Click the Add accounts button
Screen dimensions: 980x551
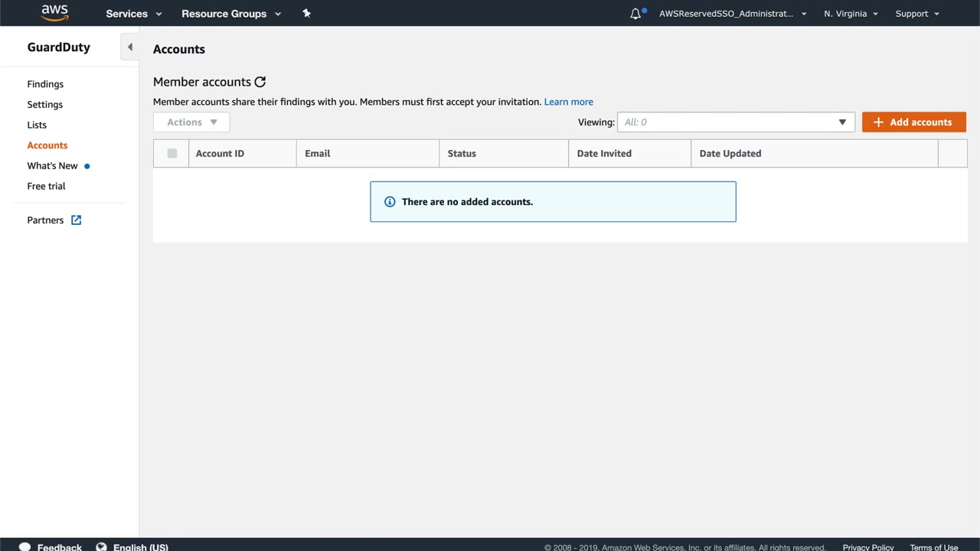point(914,122)
